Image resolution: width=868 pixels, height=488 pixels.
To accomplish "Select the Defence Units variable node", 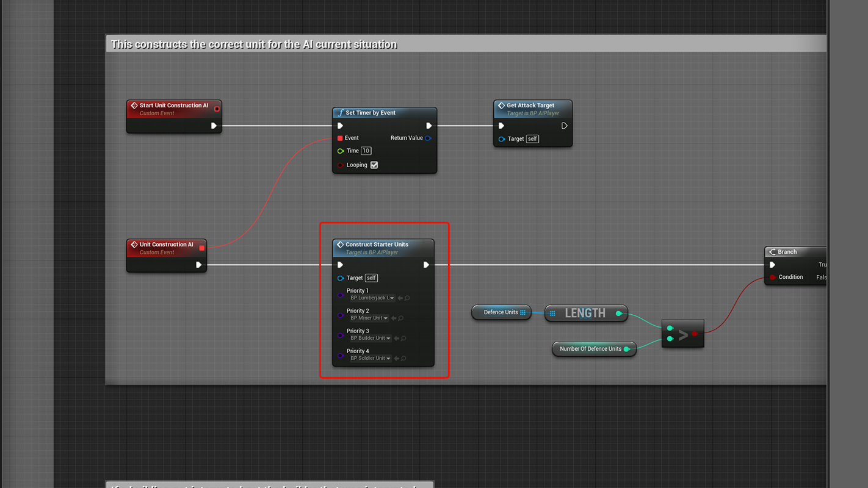I will point(501,312).
